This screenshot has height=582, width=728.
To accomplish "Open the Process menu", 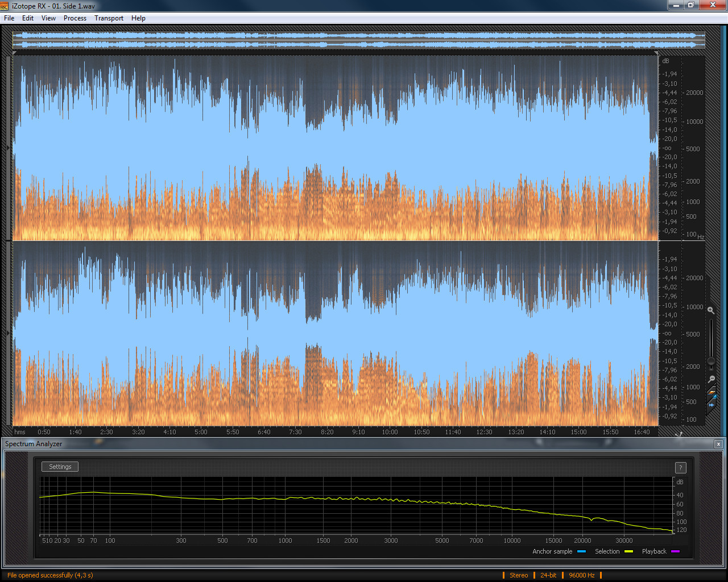I will click(x=75, y=18).
